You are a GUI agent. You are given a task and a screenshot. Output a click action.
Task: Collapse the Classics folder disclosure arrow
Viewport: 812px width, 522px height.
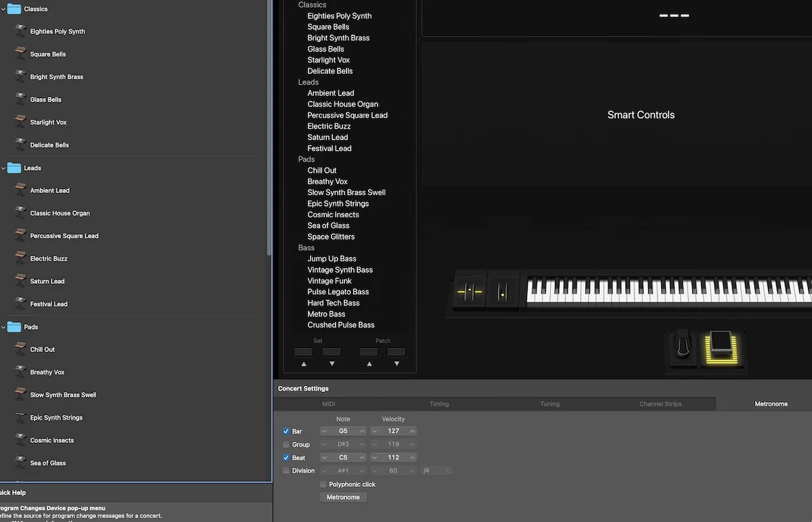pyautogui.click(x=3, y=9)
